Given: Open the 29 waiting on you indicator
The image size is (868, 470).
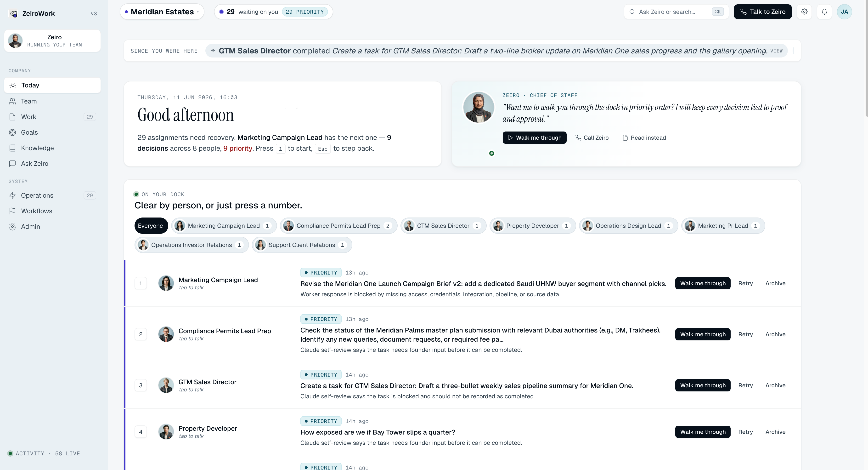Looking at the screenshot, I should (273, 12).
